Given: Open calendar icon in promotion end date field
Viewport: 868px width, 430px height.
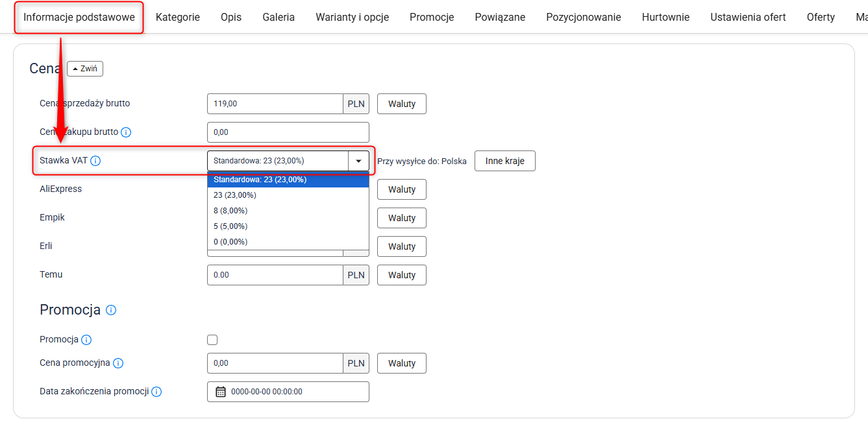Looking at the screenshot, I should coord(221,392).
